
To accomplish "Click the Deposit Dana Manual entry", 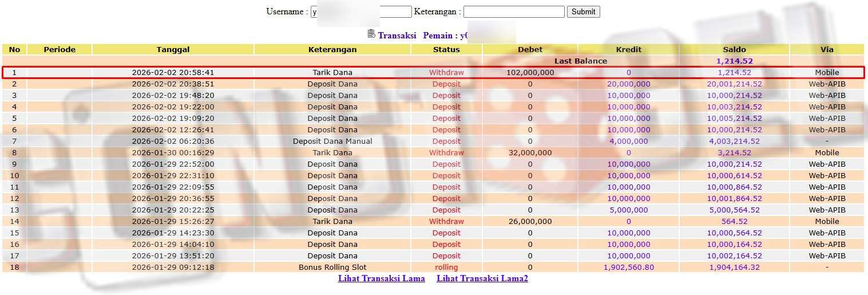I will tap(332, 141).
